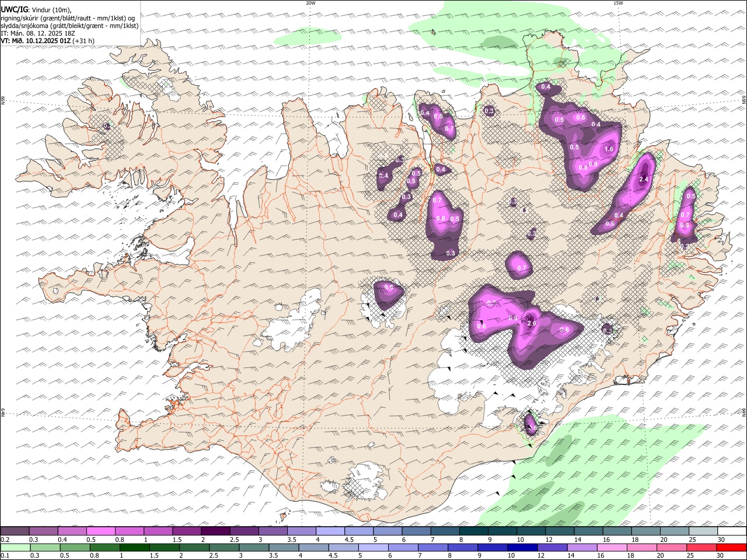Click the coral red legend swatch at 25
This screenshot has height=560, width=747.
click(x=702, y=548)
